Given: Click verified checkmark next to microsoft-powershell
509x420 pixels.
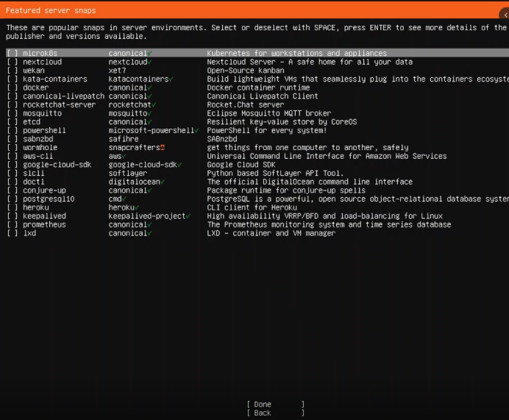Looking at the screenshot, I should pos(197,130).
